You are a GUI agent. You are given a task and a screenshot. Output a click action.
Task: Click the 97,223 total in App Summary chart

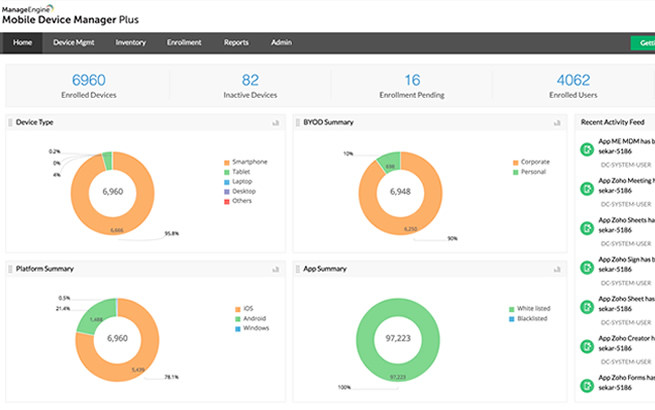[x=398, y=339]
